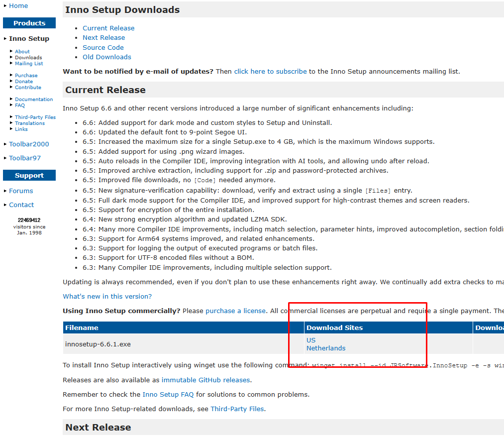Open 'What's new in this version?'
This screenshot has height=438, width=504.
pos(107,297)
